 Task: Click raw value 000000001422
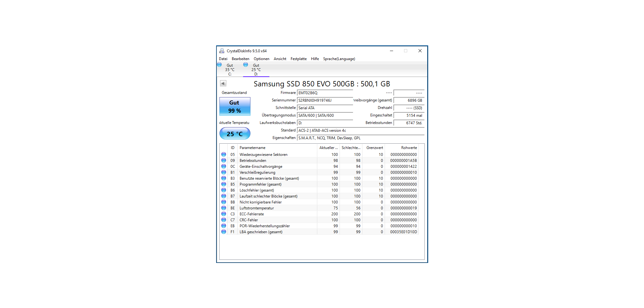[x=403, y=167]
